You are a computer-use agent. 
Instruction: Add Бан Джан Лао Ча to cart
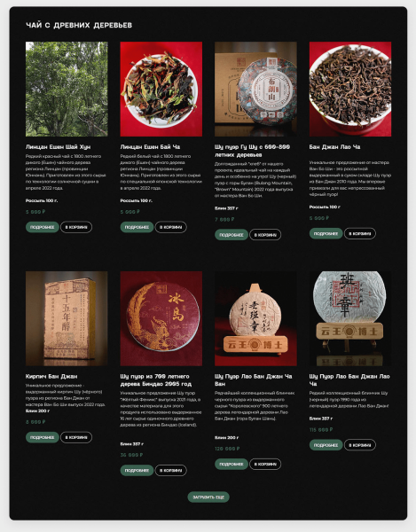click(x=360, y=233)
